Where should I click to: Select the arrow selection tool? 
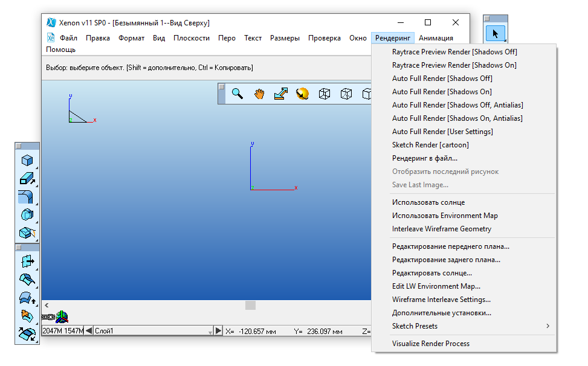tap(496, 34)
